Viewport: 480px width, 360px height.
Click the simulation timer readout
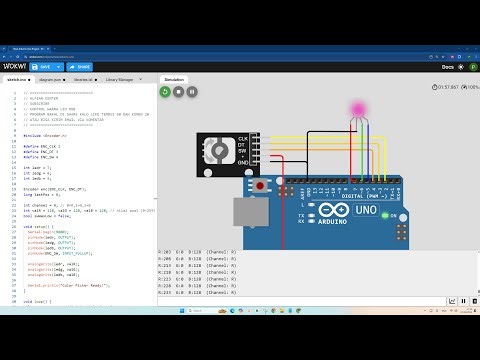445,87
